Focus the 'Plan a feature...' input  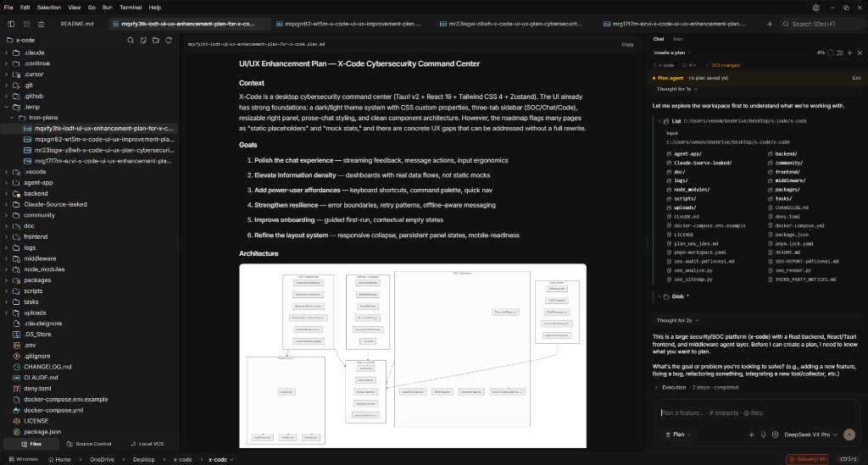click(x=757, y=413)
